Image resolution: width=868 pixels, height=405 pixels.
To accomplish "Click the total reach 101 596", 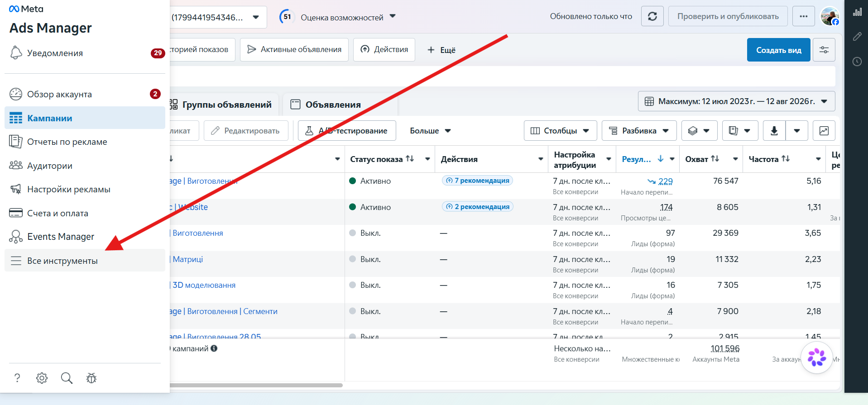I will [725, 349].
